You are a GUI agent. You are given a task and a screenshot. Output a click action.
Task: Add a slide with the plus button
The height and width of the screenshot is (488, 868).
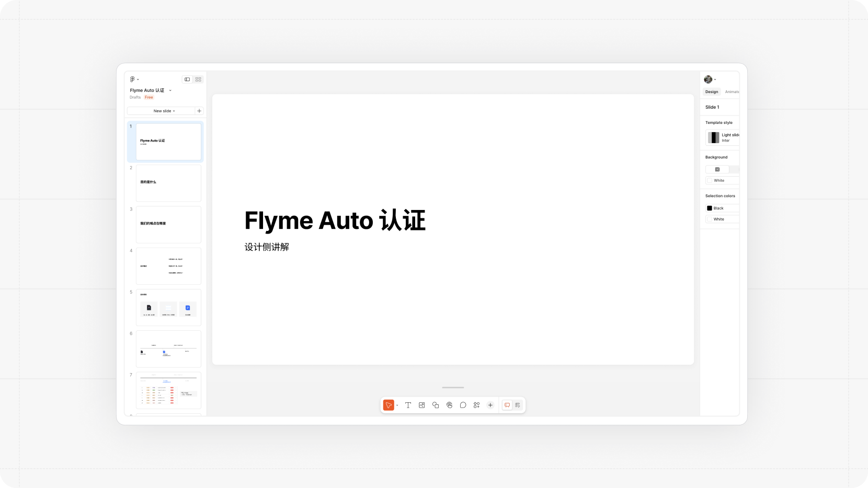point(199,111)
